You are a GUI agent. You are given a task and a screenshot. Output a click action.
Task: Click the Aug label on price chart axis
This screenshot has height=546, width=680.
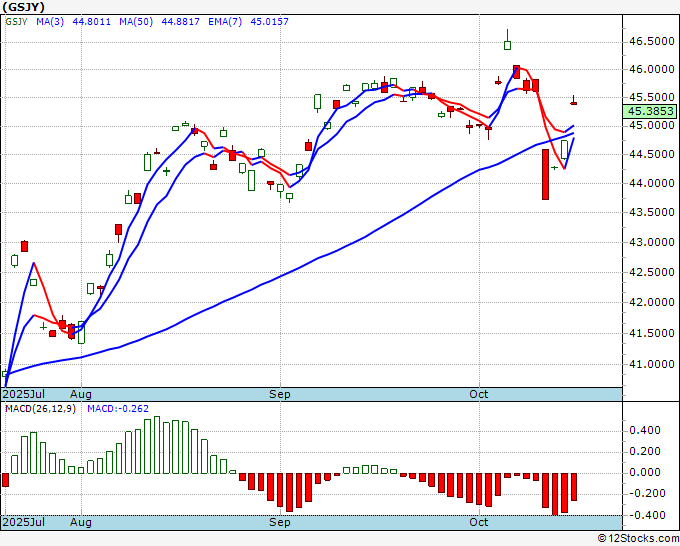[x=81, y=394]
